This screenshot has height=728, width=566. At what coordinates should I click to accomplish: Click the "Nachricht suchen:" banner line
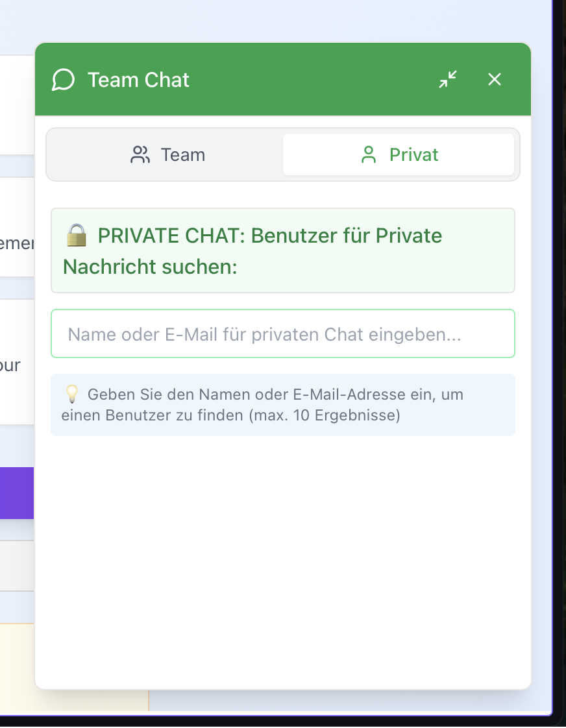tap(150, 266)
